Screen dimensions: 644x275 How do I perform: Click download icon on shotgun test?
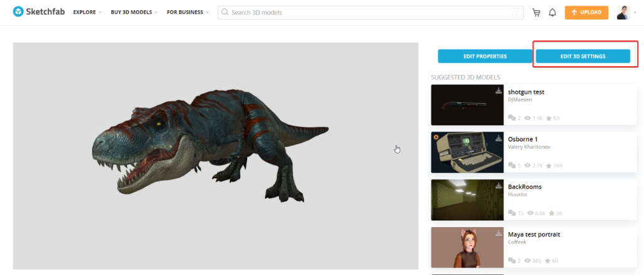(x=499, y=91)
